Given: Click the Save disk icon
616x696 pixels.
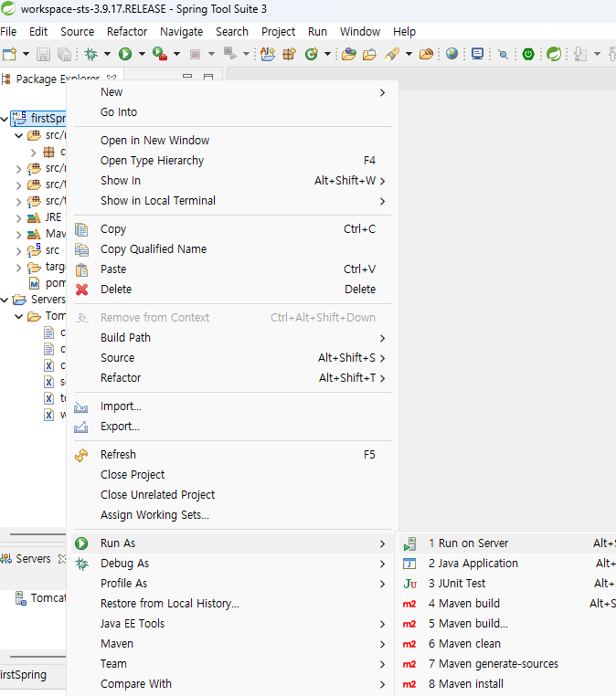Looking at the screenshot, I should [x=43, y=54].
